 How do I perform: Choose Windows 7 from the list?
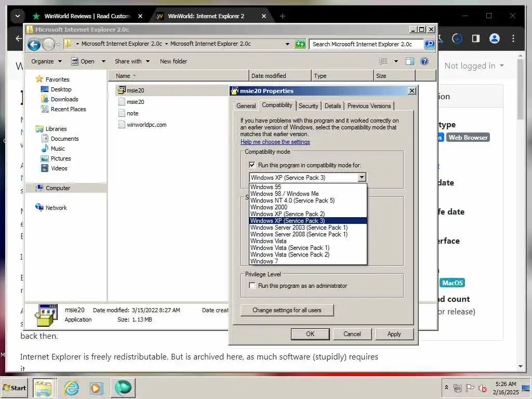(x=308, y=261)
